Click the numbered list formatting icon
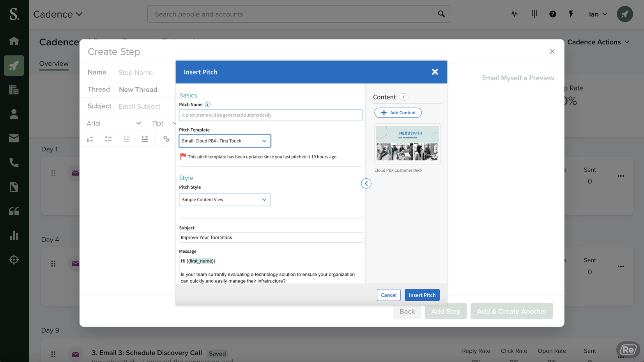The image size is (644, 362). [90, 139]
